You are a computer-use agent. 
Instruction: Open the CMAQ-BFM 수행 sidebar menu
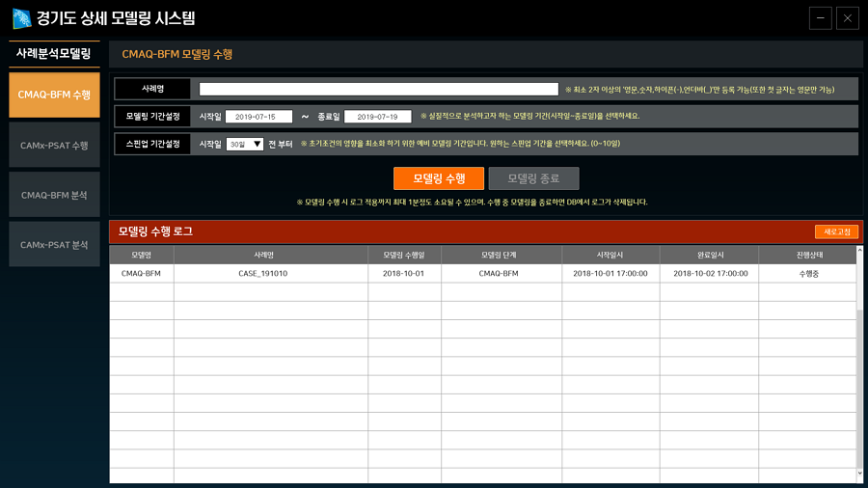54,95
